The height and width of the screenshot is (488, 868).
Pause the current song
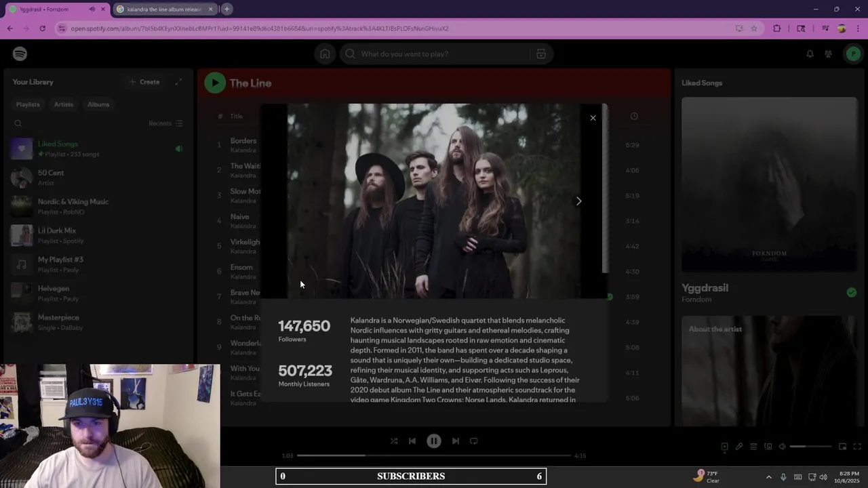[434, 441]
